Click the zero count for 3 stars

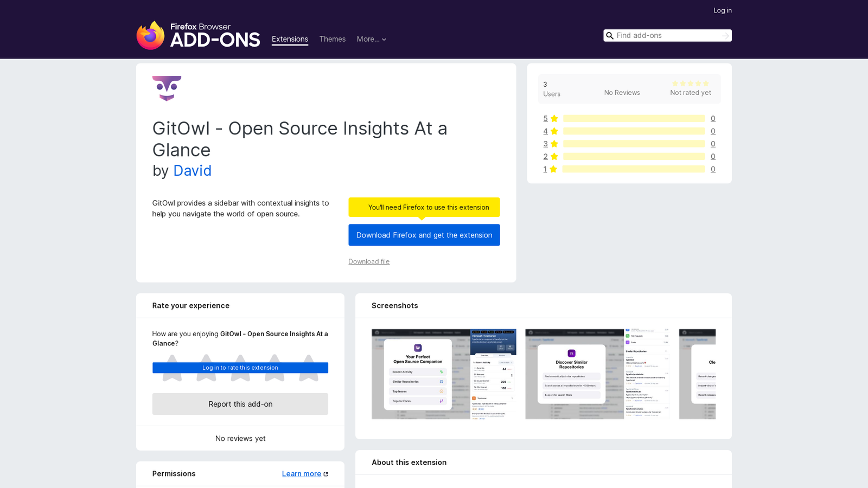coord(713,144)
